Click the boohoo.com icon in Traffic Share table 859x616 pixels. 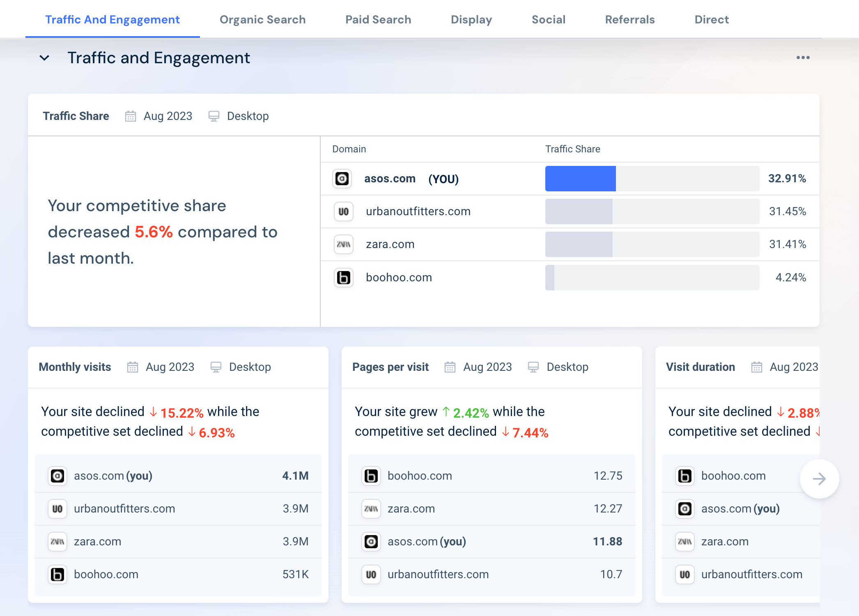(x=343, y=277)
